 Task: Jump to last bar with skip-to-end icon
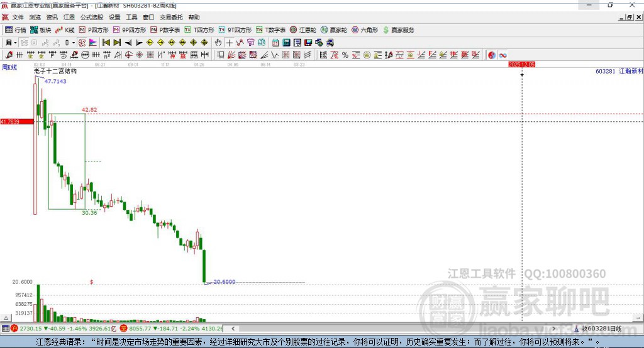tap(117, 43)
